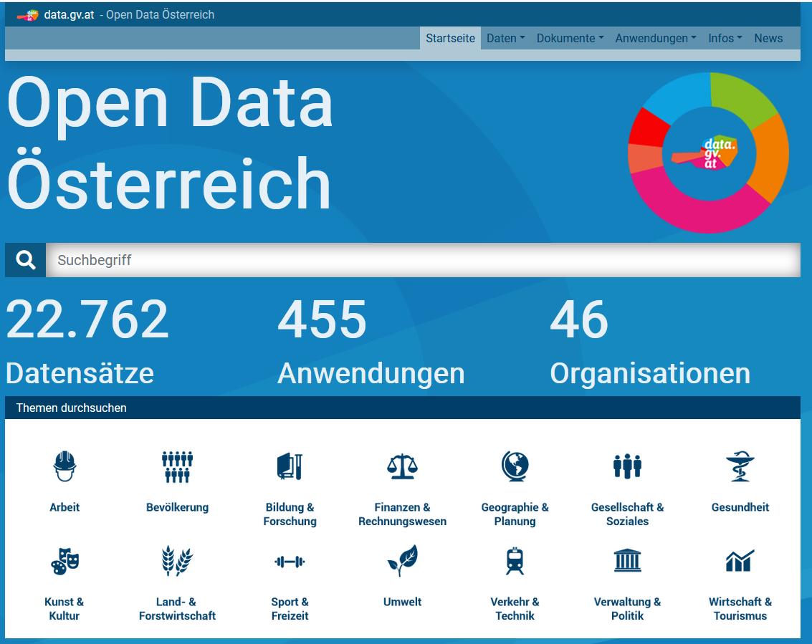Click the Land- & Forstwirtschaft wheat icon
Screen dimensions: 812x644
point(176,562)
